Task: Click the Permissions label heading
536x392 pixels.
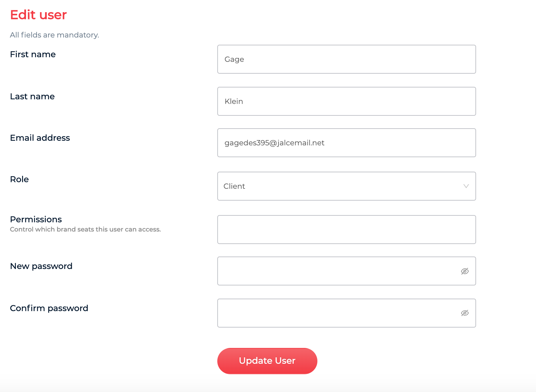Action: pyautogui.click(x=36, y=219)
